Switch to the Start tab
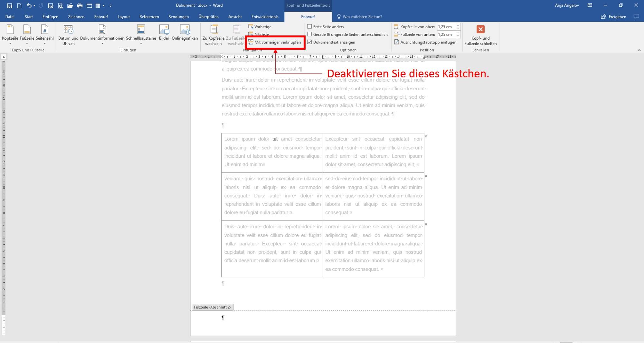 click(x=29, y=17)
